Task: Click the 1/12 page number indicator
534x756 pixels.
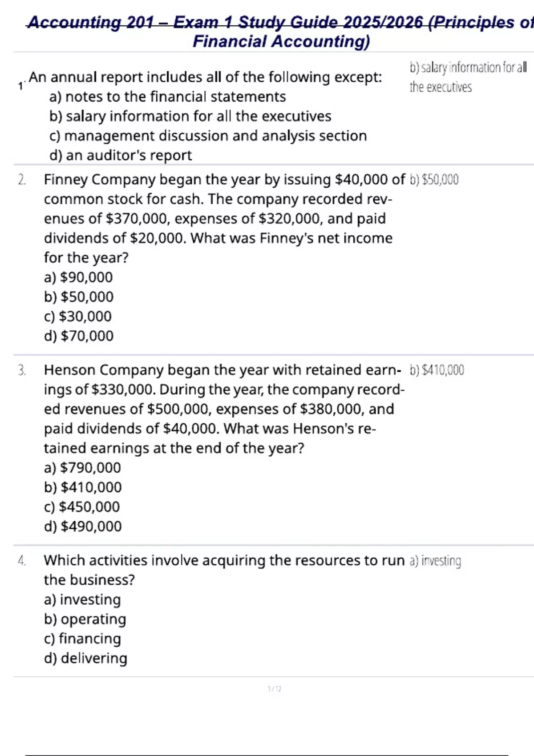Action: 275,689
